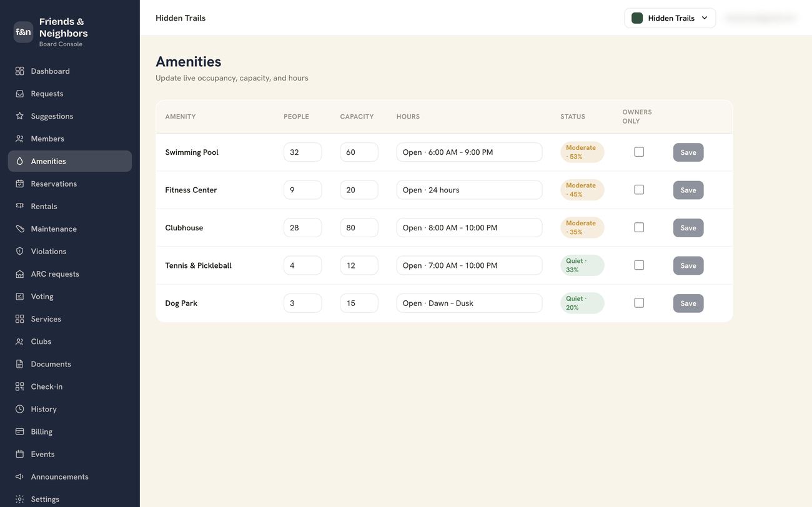Click the Rentals ticket icon
The width and height of the screenshot is (812, 507).
tap(20, 206)
